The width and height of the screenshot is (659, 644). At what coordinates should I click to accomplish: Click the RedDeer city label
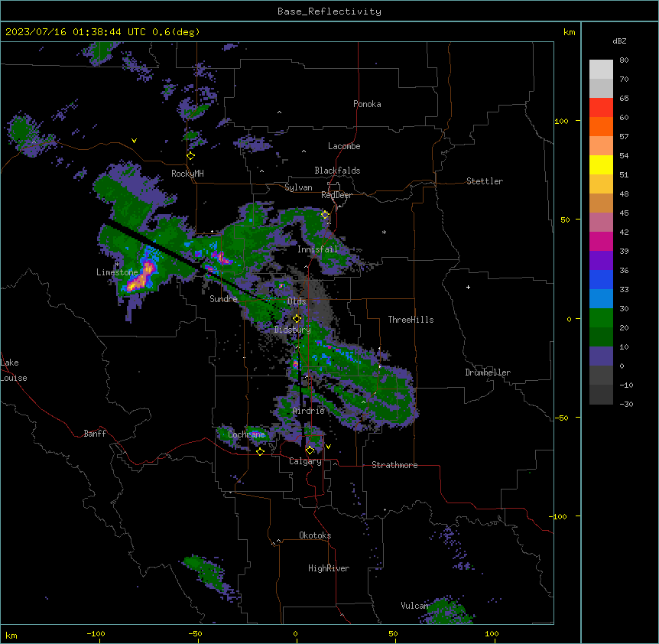(336, 195)
